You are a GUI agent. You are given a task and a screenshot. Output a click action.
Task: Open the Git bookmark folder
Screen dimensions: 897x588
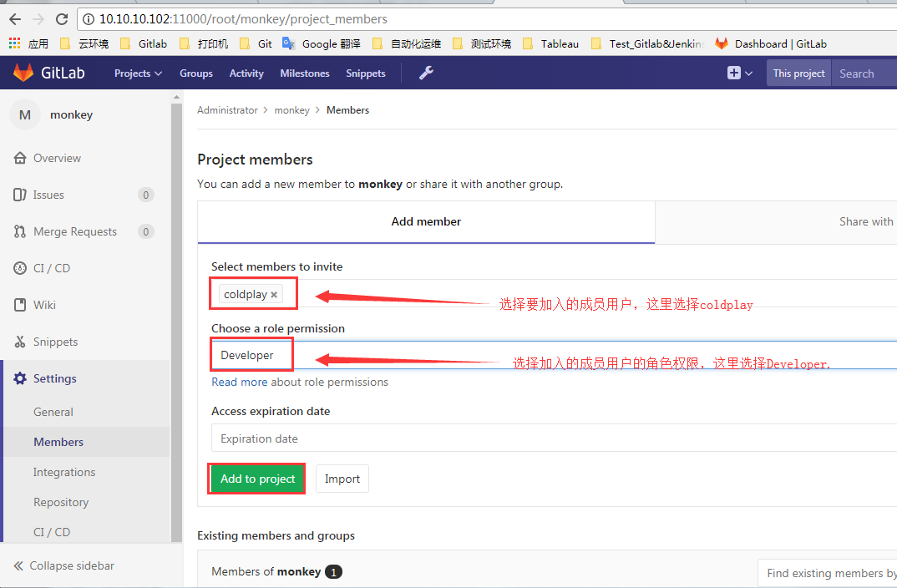pos(256,43)
